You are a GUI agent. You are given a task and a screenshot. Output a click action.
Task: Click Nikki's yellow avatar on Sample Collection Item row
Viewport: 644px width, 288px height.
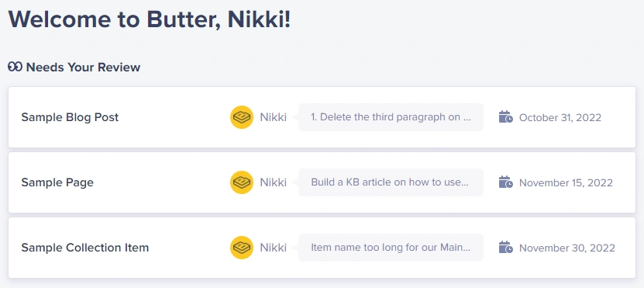coord(242,248)
